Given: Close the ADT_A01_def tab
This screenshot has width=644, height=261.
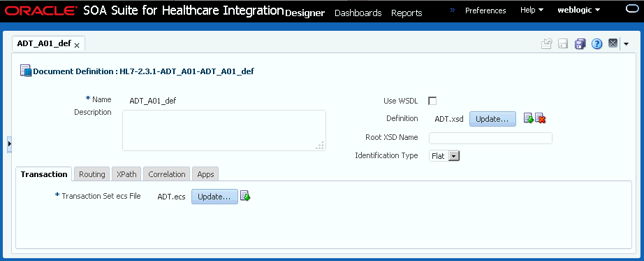Looking at the screenshot, I should [x=77, y=45].
